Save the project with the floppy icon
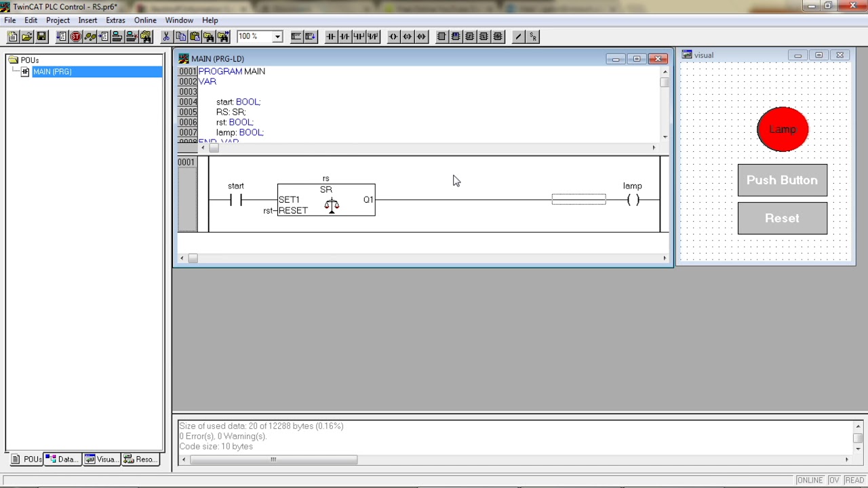The image size is (868, 488). (41, 37)
